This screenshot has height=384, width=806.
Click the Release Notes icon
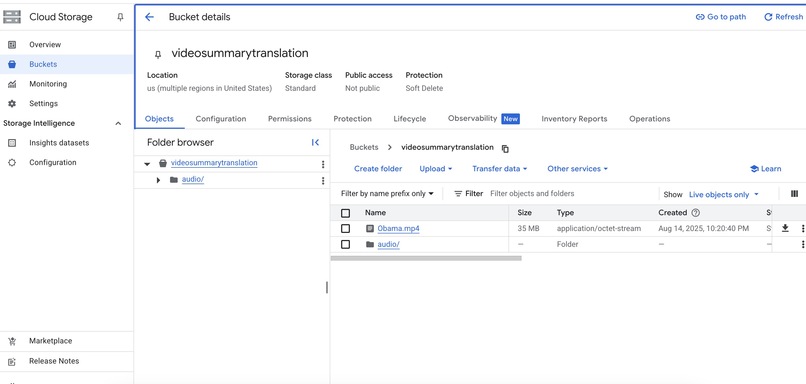point(12,361)
